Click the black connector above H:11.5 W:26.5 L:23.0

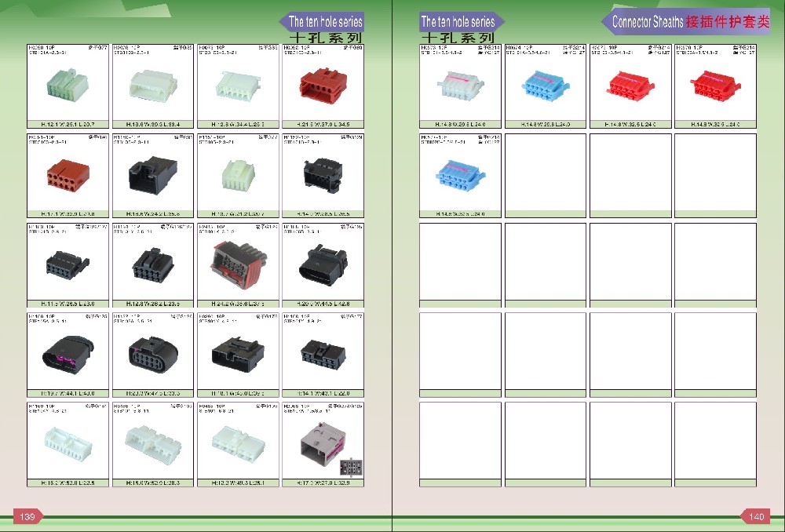pyautogui.click(x=67, y=264)
